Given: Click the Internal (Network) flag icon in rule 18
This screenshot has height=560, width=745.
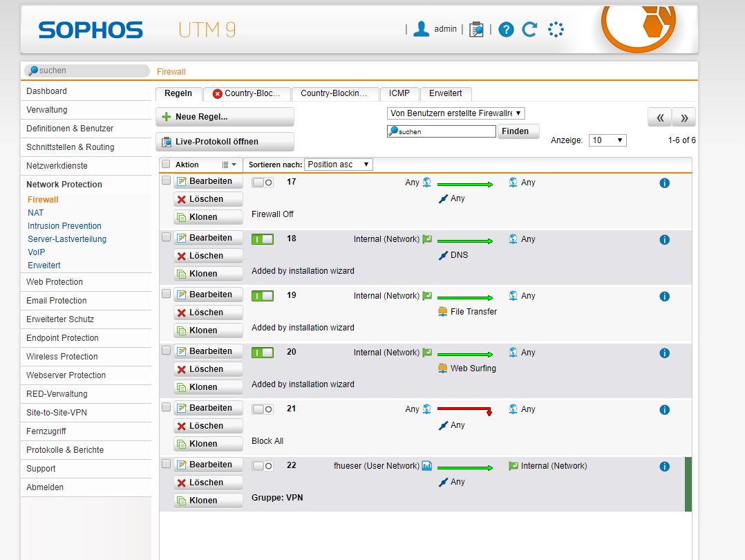Looking at the screenshot, I should [x=428, y=239].
